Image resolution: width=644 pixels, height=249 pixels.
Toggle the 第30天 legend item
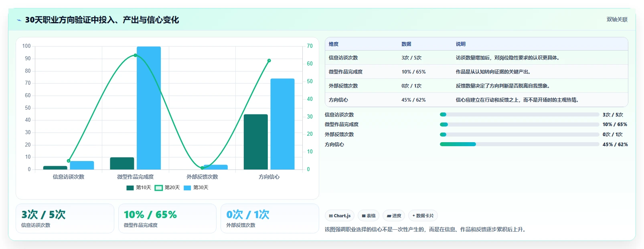196,188
